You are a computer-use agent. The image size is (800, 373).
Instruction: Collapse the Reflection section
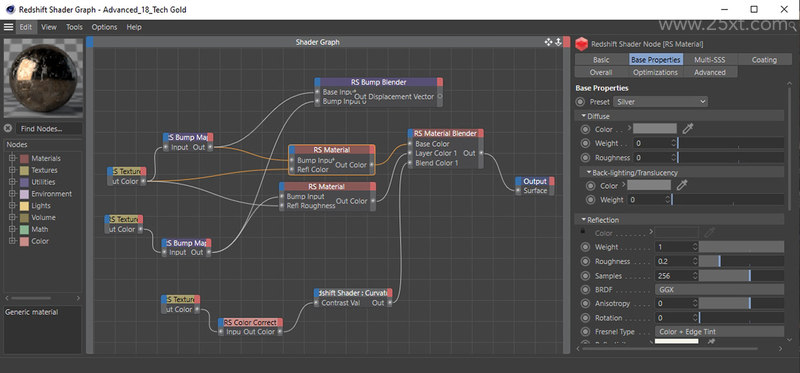point(584,220)
